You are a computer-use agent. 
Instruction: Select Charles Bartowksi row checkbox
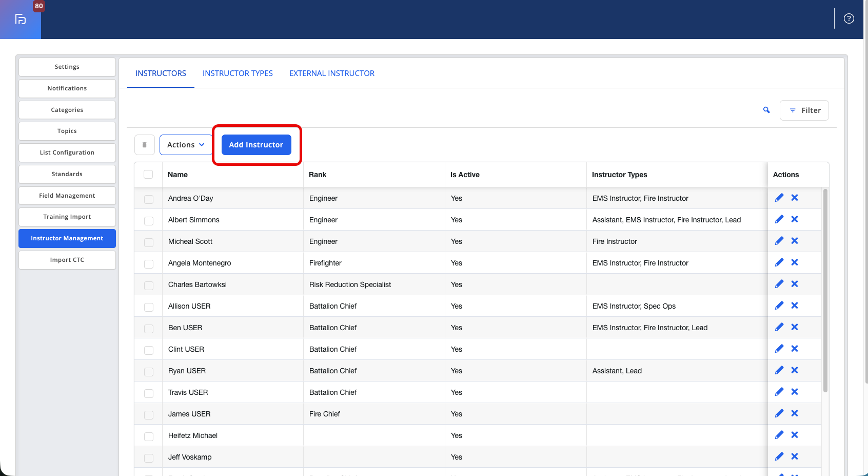pyautogui.click(x=149, y=285)
